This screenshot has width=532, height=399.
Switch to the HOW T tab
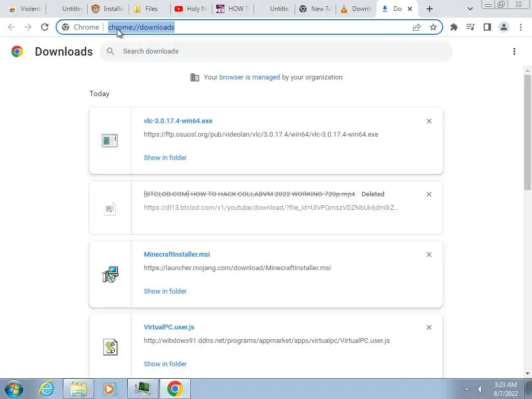pos(233,9)
